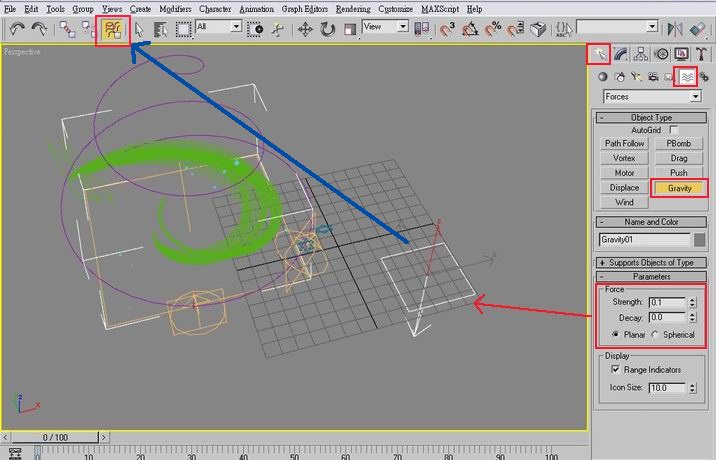716x460 pixels.
Task: Open the Modifiers menu
Action: pos(175,8)
